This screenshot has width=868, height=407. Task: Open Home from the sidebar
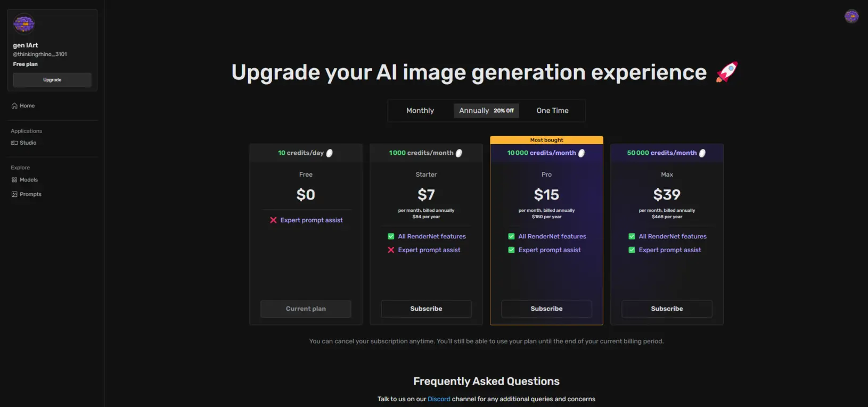tap(23, 106)
